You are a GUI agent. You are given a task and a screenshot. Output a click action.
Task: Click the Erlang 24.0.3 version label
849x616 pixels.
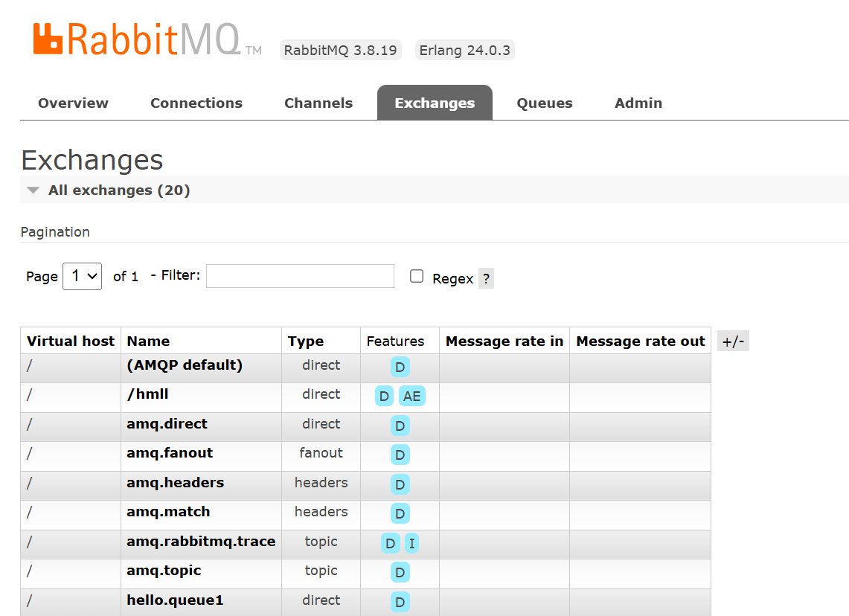464,50
